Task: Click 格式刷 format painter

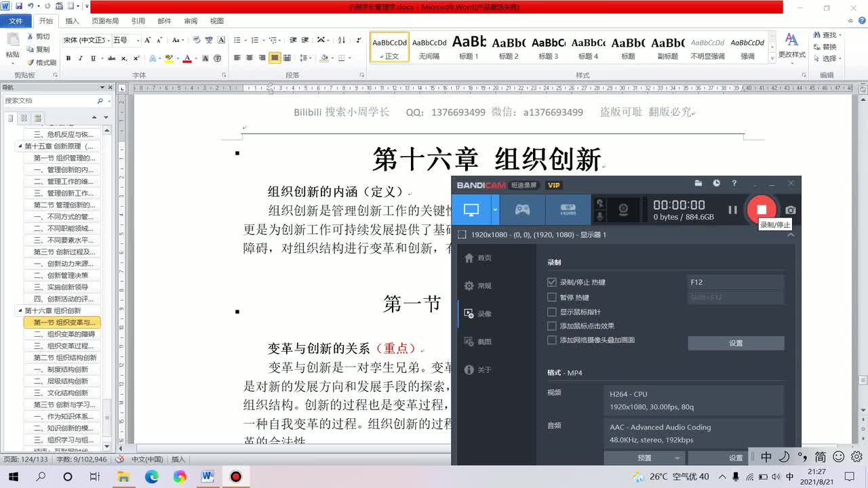Action: coord(41,62)
